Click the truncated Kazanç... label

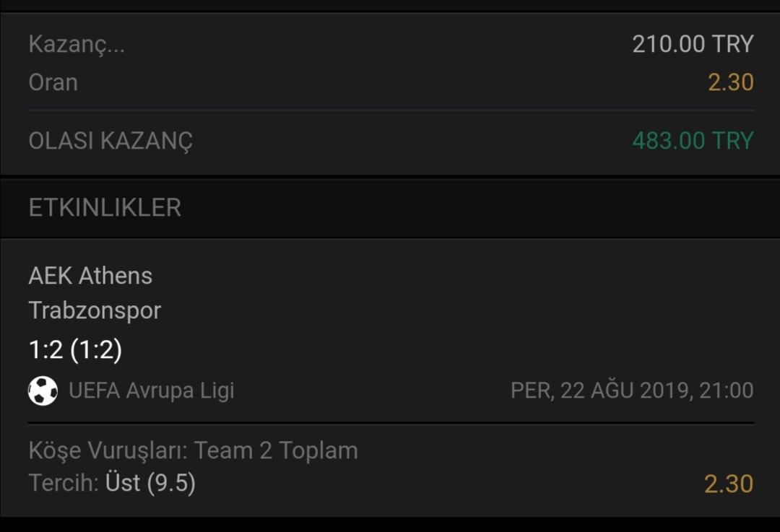[77, 45]
